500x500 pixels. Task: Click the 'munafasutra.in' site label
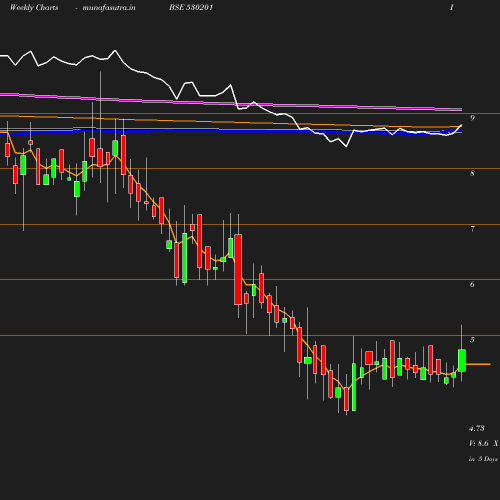[x=109, y=7]
